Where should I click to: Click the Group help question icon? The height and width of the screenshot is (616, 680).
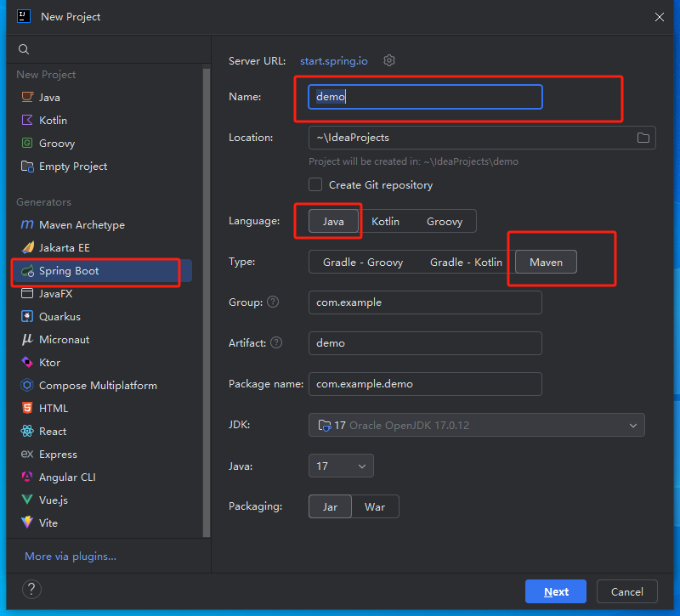(x=273, y=302)
